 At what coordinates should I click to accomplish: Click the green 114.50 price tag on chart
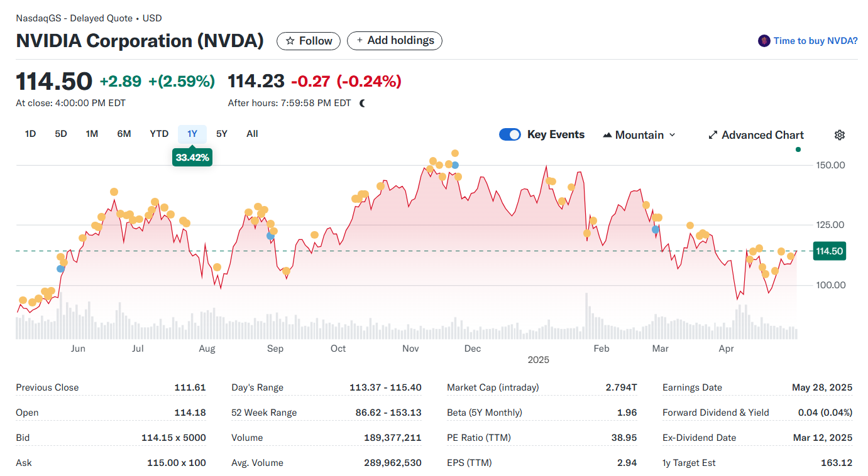coord(829,251)
